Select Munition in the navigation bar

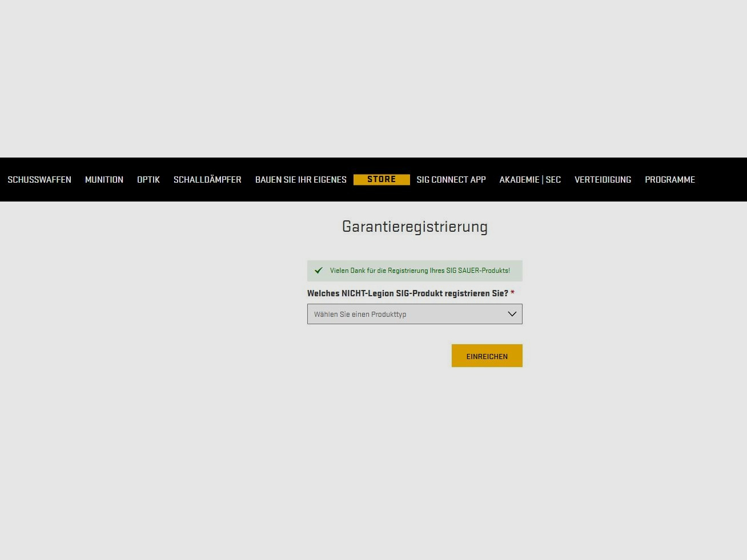(x=104, y=180)
